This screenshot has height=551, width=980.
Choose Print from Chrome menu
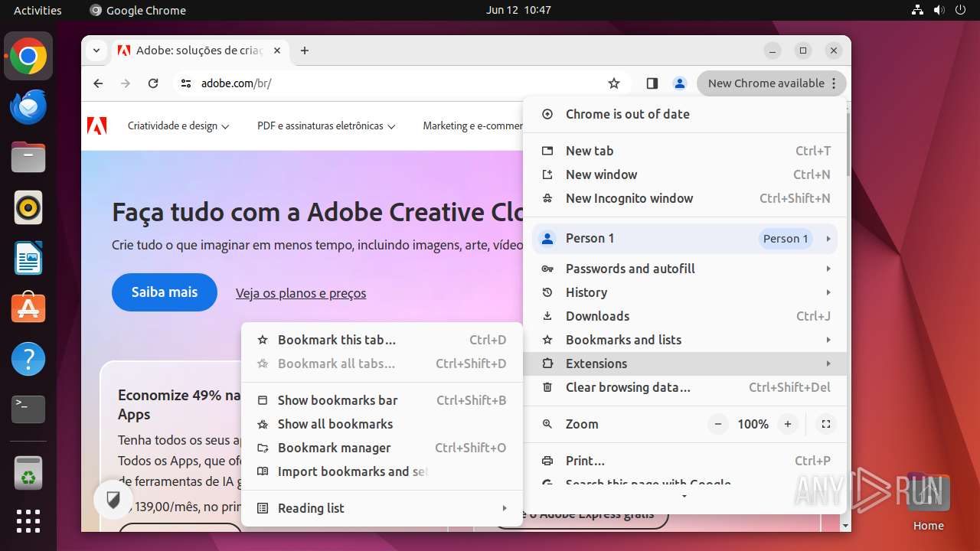click(685, 461)
